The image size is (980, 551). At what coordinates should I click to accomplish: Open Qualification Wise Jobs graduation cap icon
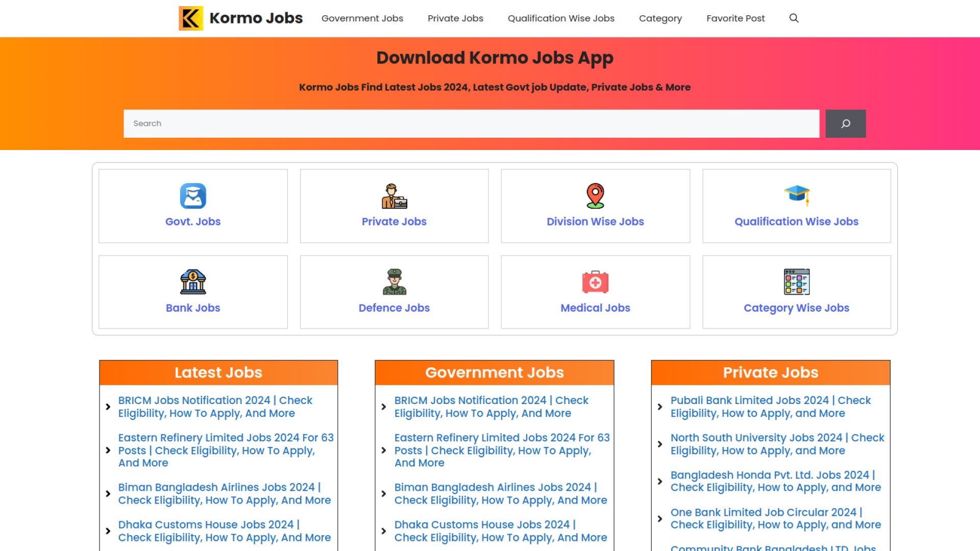click(x=796, y=195)
